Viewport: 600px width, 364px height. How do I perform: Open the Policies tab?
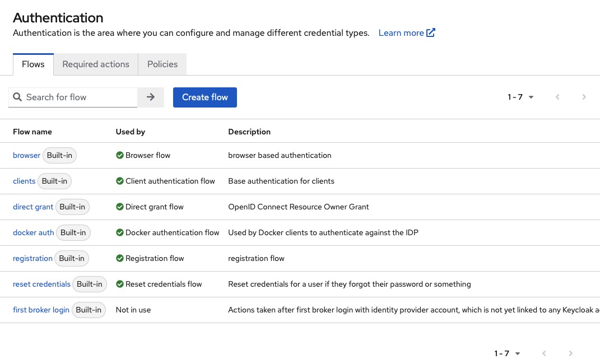coord(162,64)
